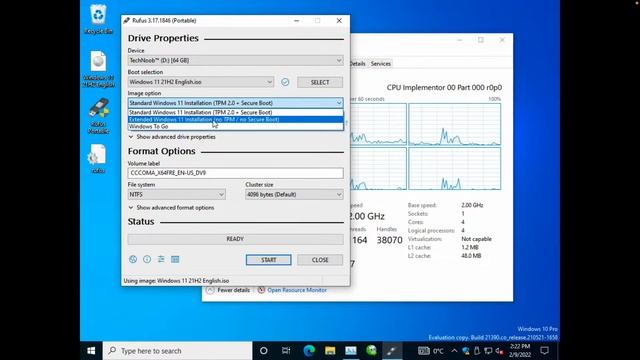Click the '2.00 GHz' base speed value
Screen dimensions: 640x360
[472, 205]
